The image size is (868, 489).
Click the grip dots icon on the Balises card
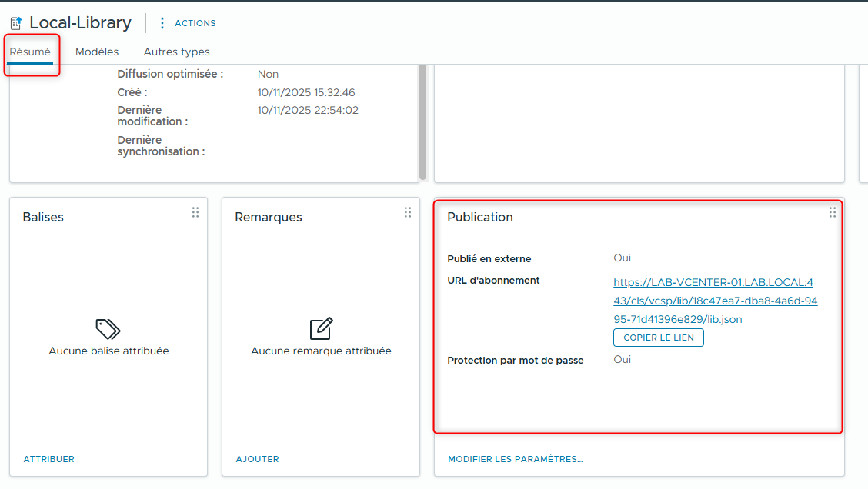(195, 212)
